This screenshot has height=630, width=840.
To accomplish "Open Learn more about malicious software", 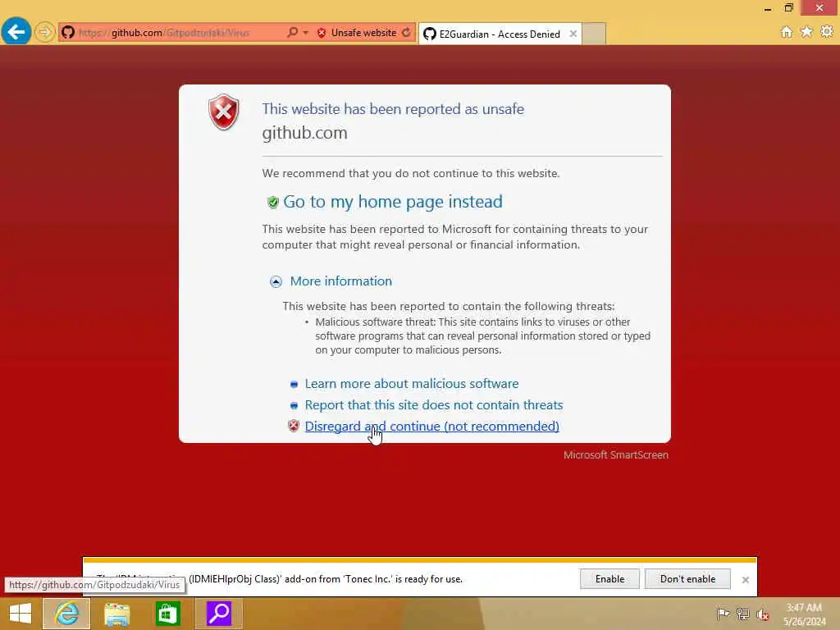I will (412, 384).
